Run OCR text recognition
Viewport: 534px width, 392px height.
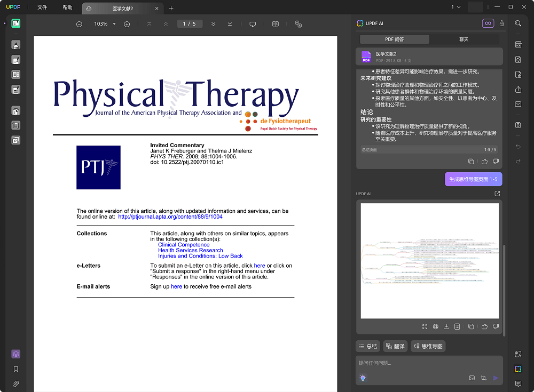[x=518, y=45]
